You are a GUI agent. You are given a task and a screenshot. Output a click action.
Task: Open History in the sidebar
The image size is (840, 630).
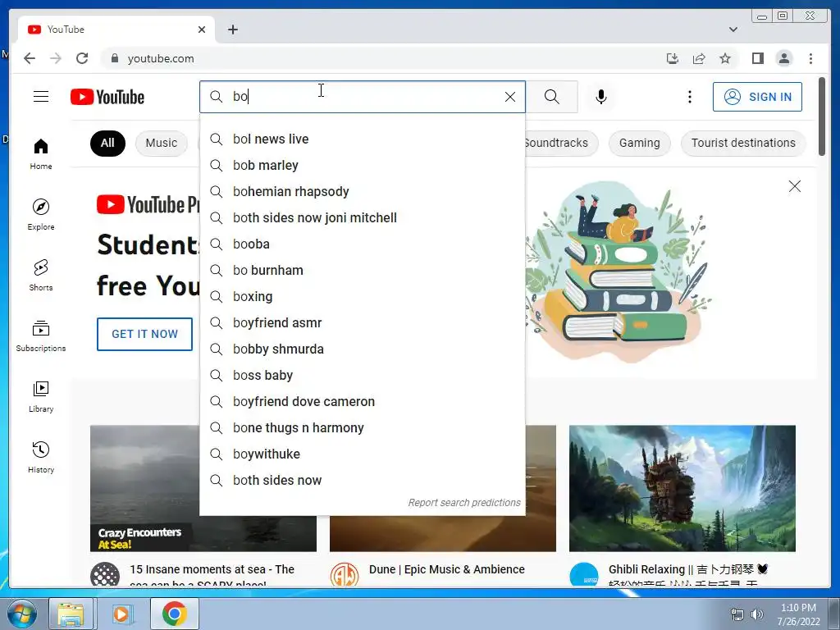coord(41,457)
